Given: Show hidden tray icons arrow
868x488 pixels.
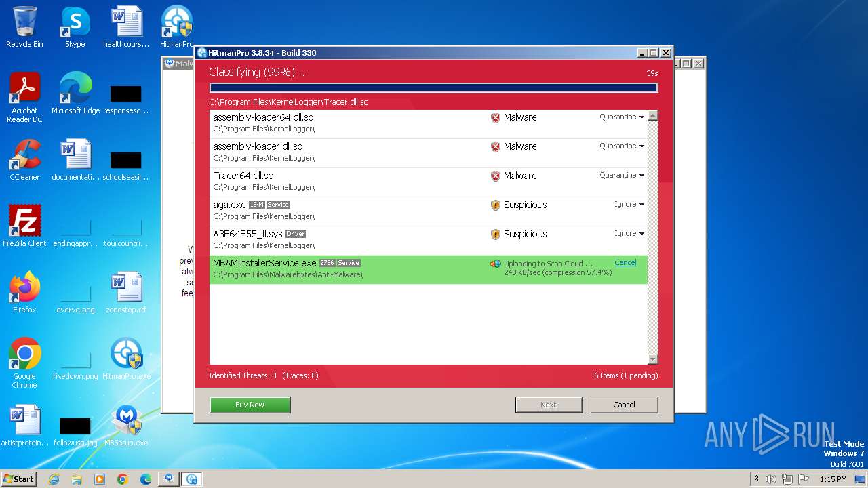Looking at the screenshot, I should point(756,479).
